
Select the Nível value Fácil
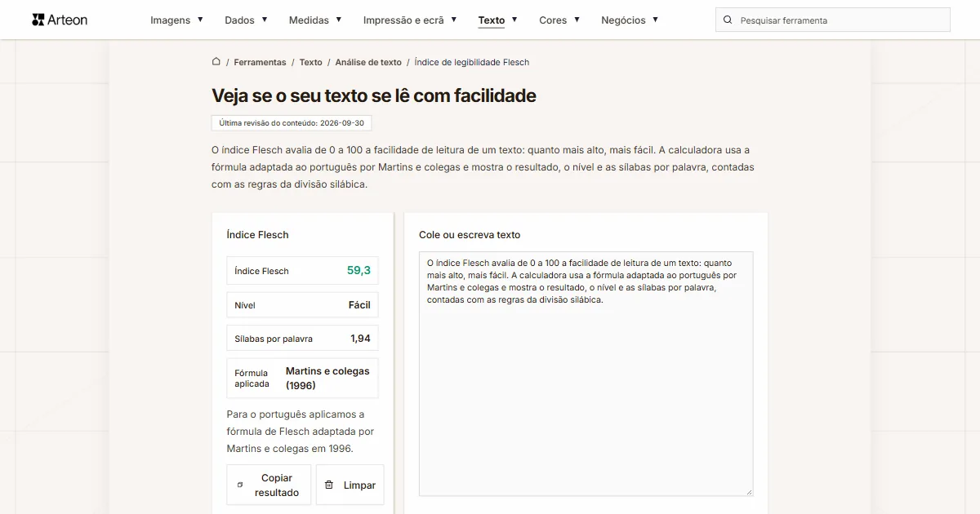pos(359,304)
